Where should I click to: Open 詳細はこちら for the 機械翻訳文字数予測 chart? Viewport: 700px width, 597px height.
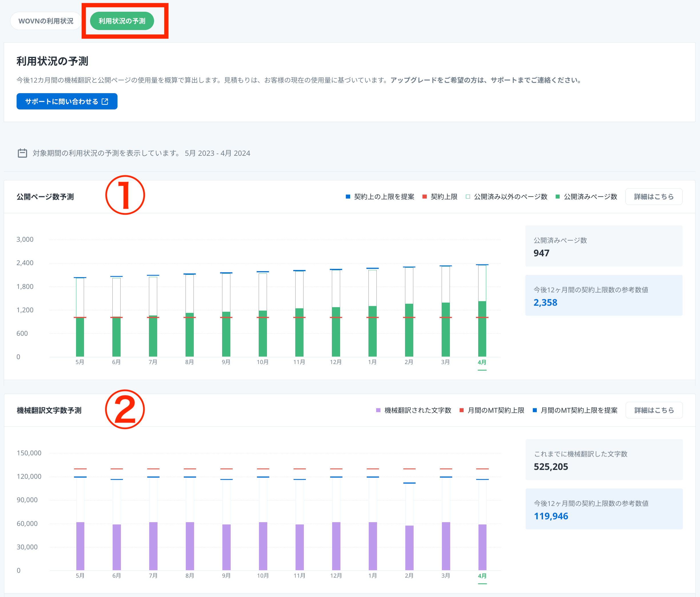pos(654,410)
